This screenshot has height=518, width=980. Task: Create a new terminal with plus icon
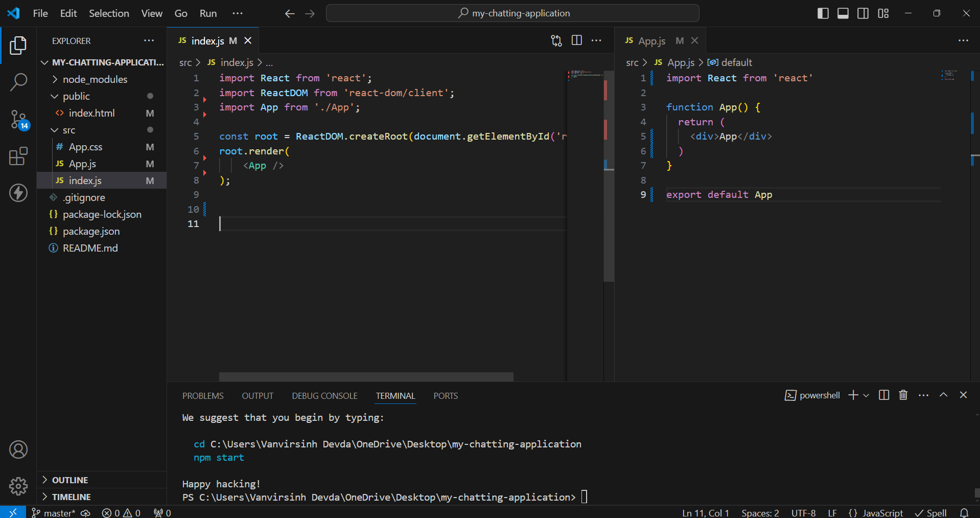(853, 395)
